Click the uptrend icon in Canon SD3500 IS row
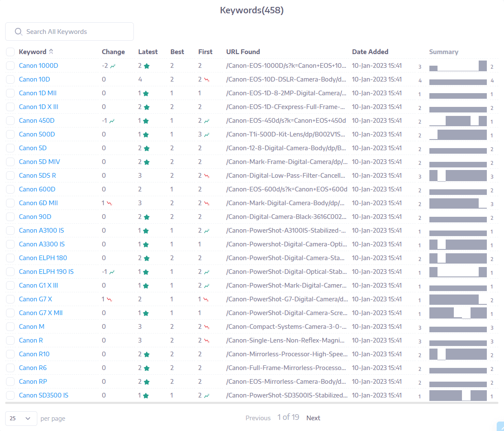This screenshot has height=431, width=504. [207, 396]
